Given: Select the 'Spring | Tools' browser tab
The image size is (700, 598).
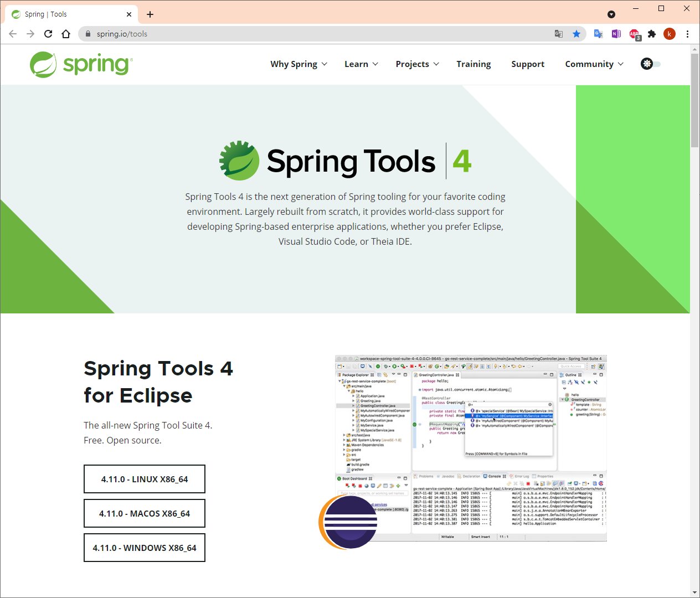Looking at the screenshot, I should point(71,14).
